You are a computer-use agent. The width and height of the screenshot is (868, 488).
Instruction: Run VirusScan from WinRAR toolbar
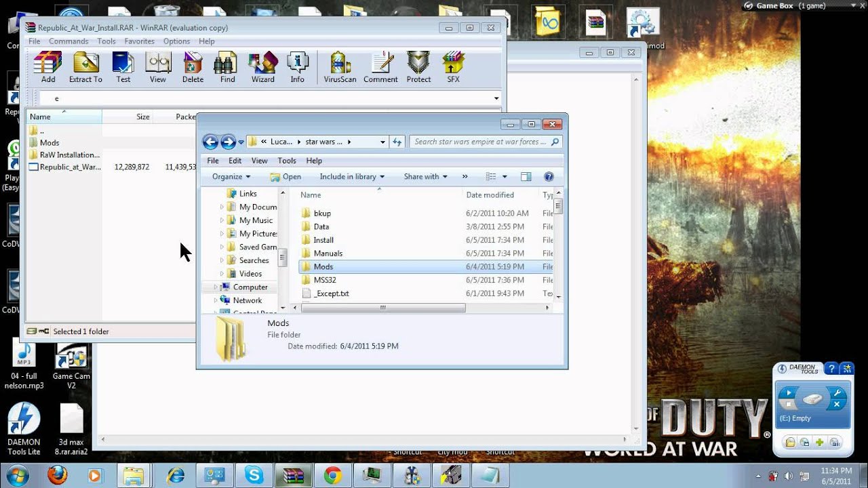[x=340, y=68]
